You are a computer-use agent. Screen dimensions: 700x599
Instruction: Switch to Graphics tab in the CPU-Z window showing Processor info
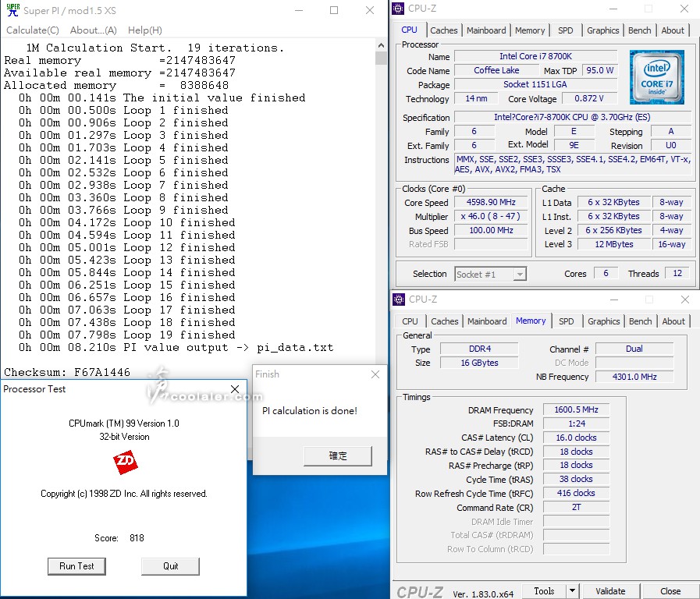pyautogui.click(x=602, y=30)
